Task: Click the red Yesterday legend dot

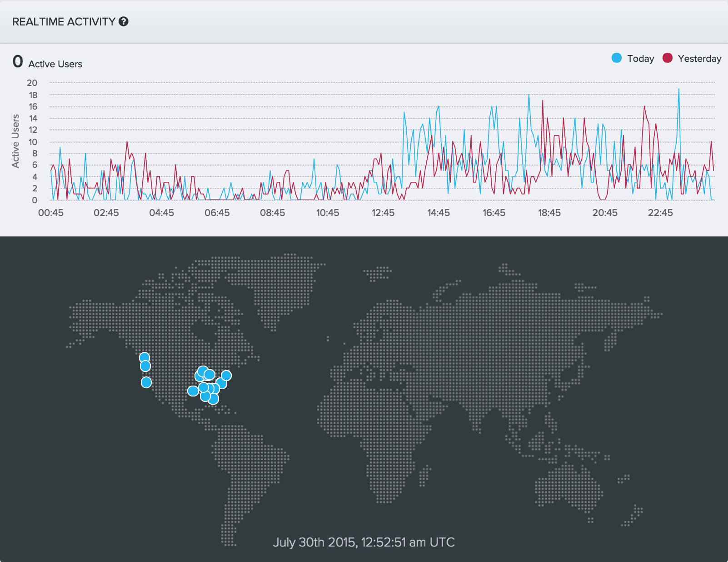Action: click(x=667, y=58)
